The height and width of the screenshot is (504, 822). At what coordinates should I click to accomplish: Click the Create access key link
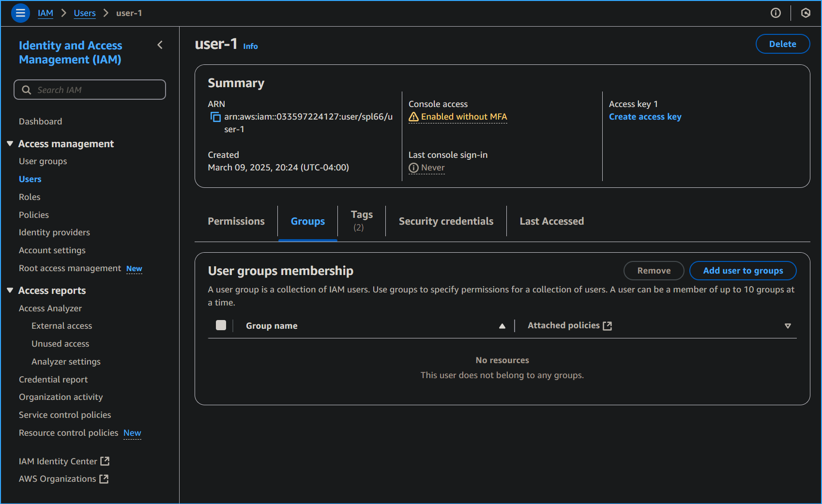click(645, 117)
